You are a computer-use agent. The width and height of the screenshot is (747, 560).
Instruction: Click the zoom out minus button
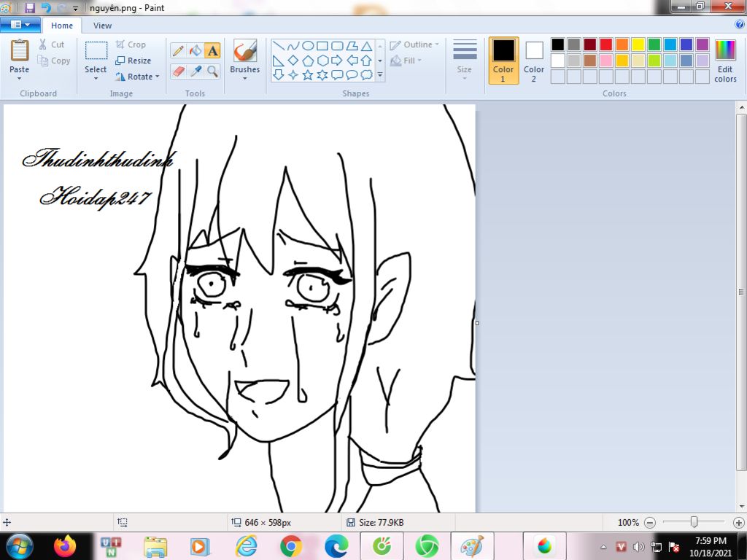[650, 522]
